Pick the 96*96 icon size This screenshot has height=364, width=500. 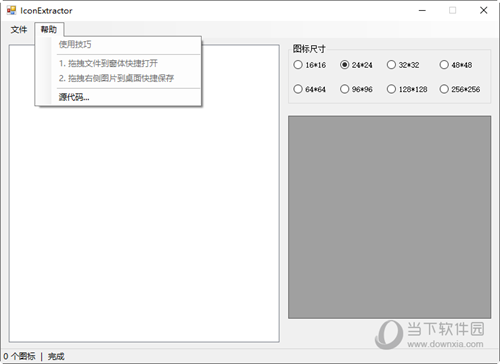356,89
